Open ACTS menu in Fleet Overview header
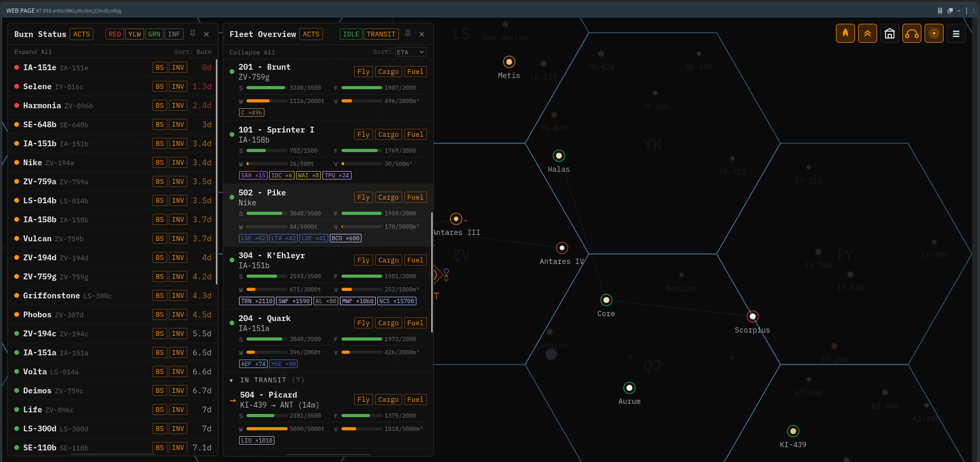Viewport: 980px width, 462px height. click(311, 34)
